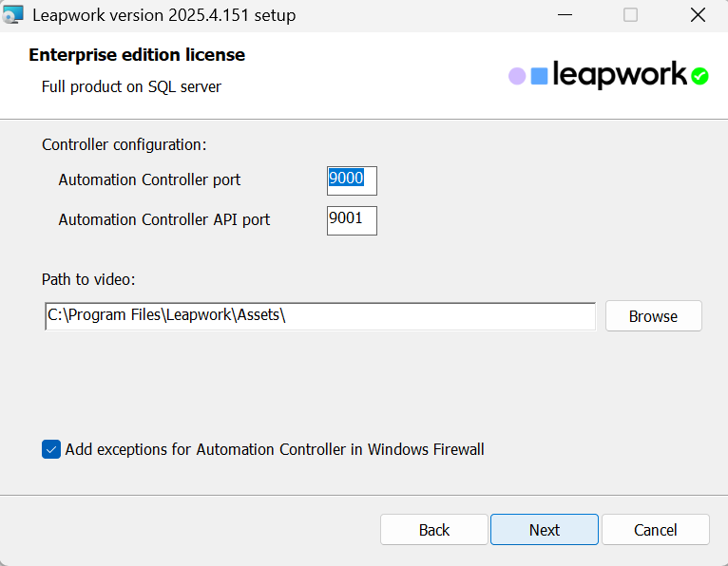
Task: Click the Automation Controller API port field
Action: pos(352,220)
